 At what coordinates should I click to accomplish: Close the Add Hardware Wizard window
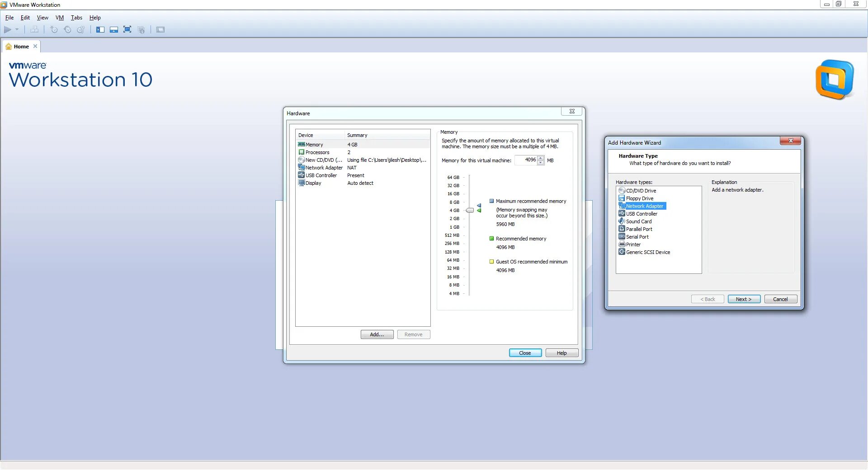pyautogui.click(x=791, y=141)
